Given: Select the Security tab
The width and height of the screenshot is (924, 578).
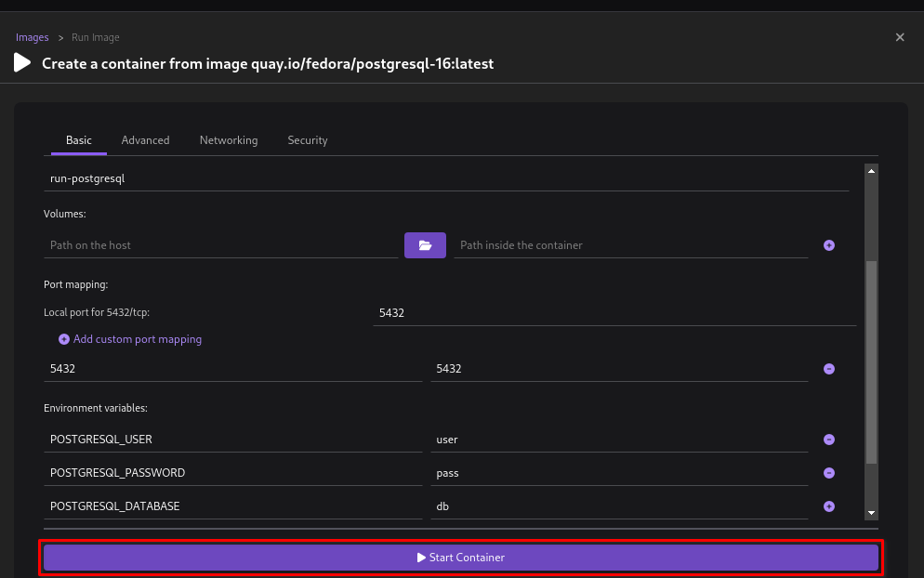Looking at the screenshot, I should click(x=308, y=140).
